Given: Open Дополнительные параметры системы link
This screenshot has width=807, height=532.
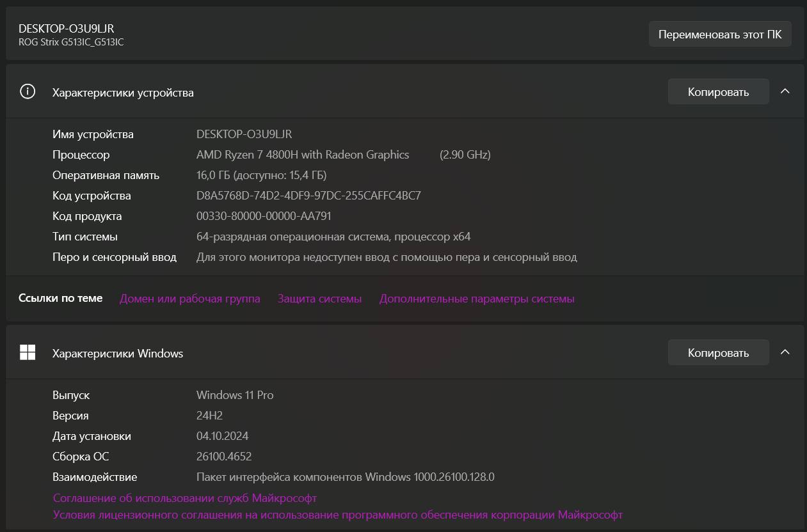Looking at the screenshot, I should pos(477,299).
